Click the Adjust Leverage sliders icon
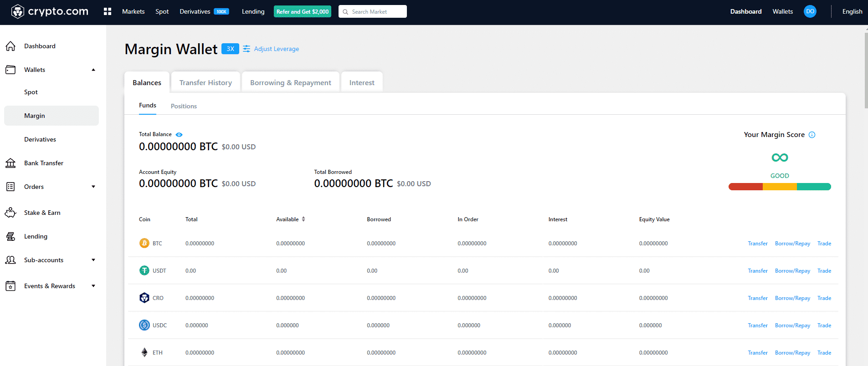The height and width of the screenshot is (366, 868). (247, 49)
